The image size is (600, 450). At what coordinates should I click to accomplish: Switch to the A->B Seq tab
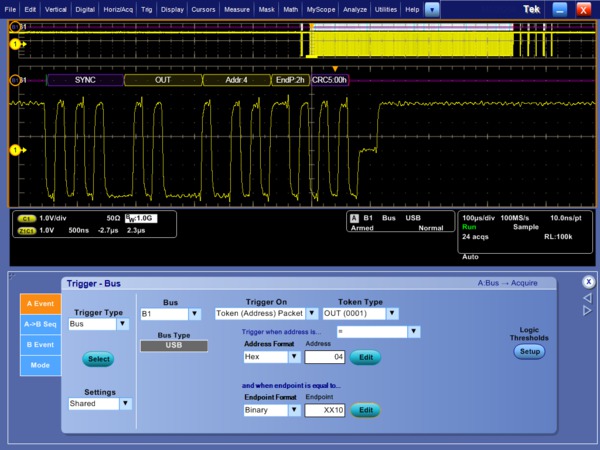click(x=40, y=323)
